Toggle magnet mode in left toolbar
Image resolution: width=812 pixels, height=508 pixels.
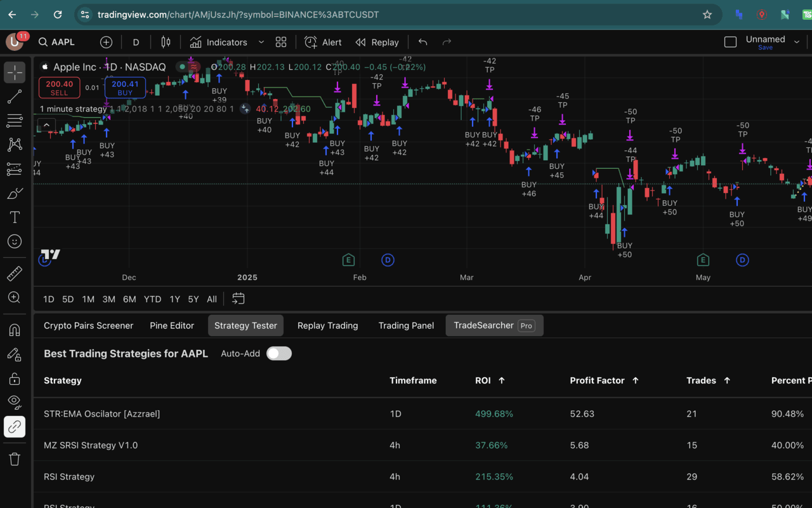pos(15,330)
